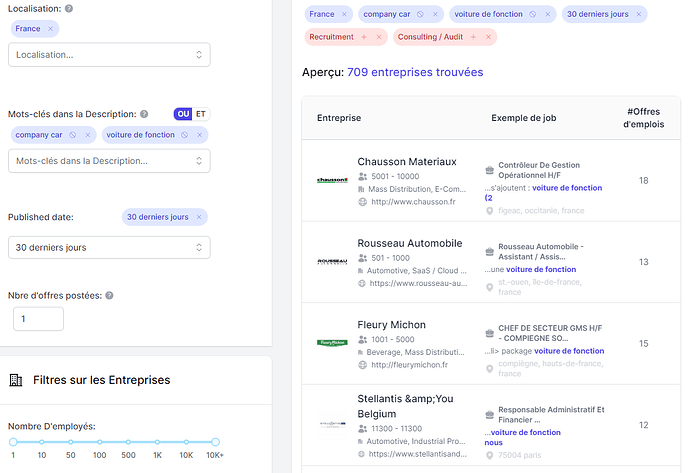Open the Rousseau Automobile company name

[x=410, y=243]
